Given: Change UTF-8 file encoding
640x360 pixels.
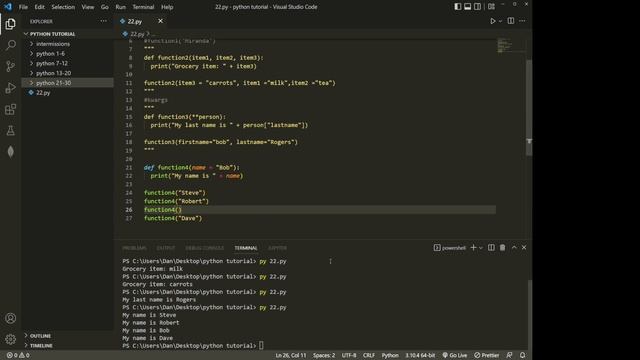Looking at the screenshot, I should [x=349, y=355].
